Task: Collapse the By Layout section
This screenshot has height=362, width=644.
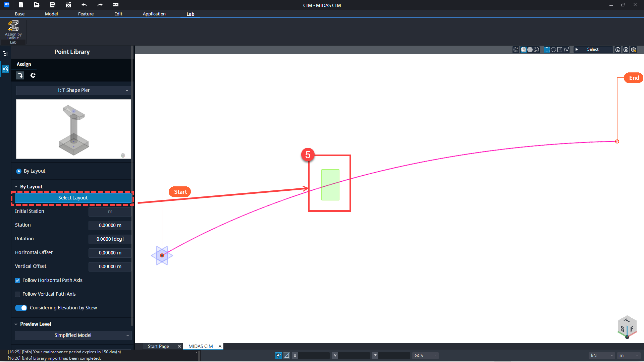Action: 16,187
